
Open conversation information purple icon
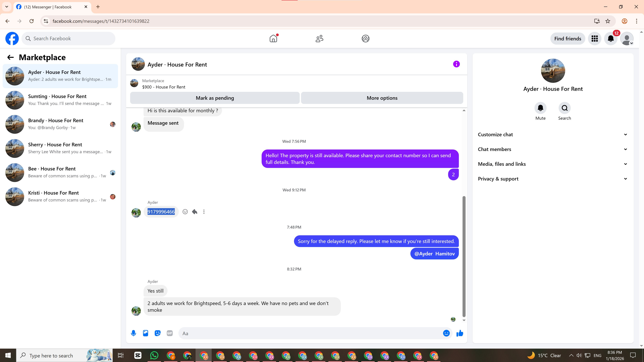(456, 64)
